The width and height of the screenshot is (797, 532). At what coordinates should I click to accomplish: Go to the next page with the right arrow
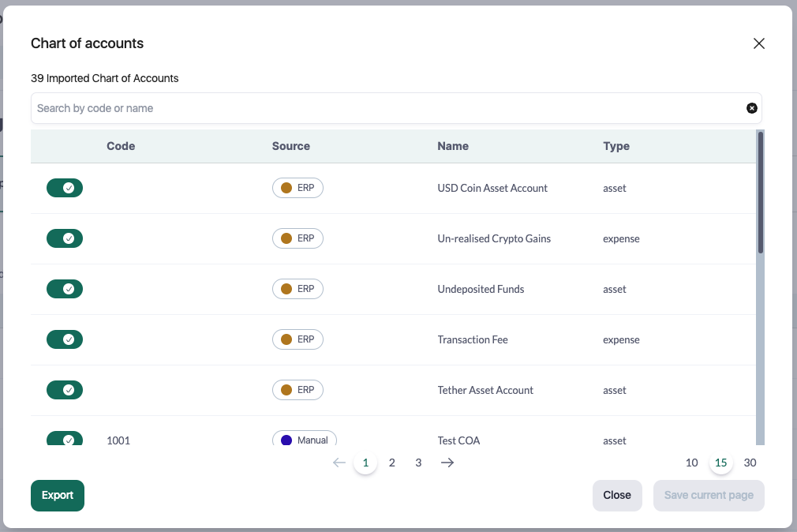(447, 463)
